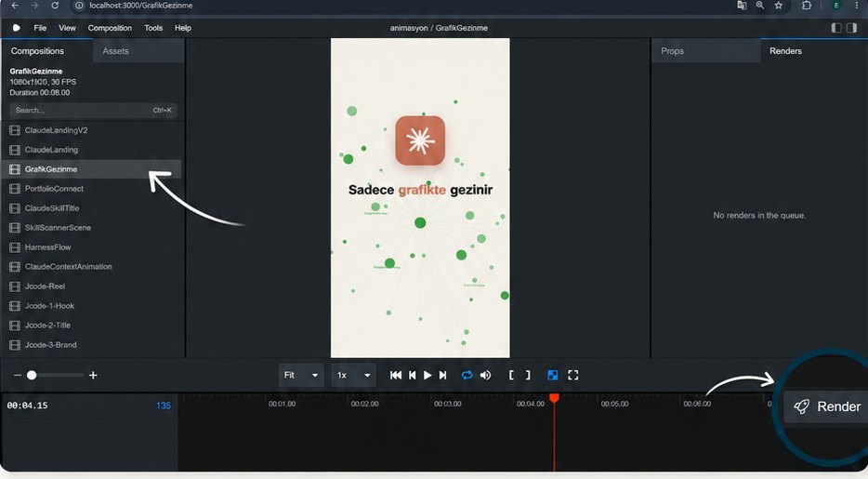Open the File menu
The height and width of the screenshot is (479, 868).
click(40, 28)
